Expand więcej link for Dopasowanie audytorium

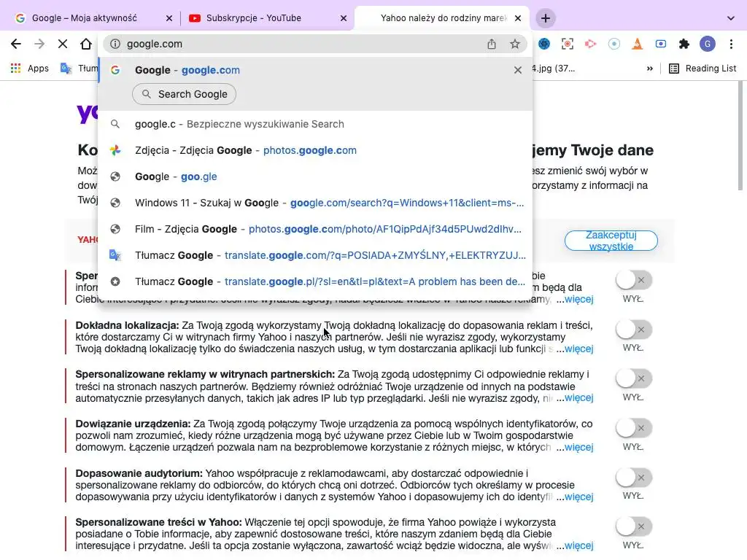click(x=578, y=497)
